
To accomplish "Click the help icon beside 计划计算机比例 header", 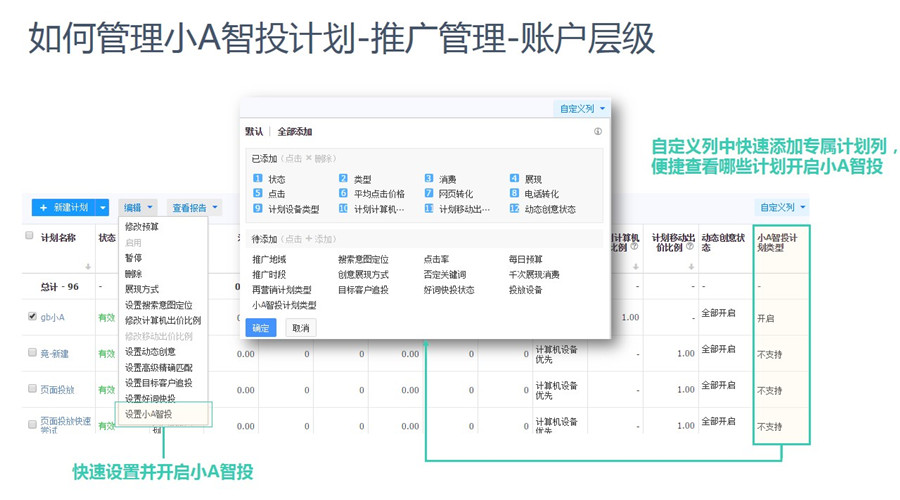I will pyautogui.click(x=634, y=247).
